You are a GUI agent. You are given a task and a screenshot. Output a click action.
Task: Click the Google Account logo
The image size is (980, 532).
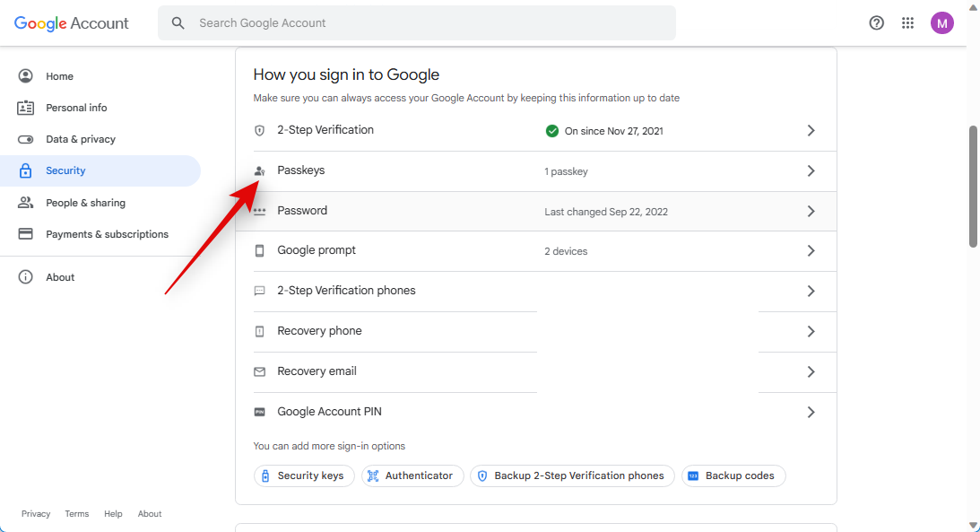(x=71, y=23)
